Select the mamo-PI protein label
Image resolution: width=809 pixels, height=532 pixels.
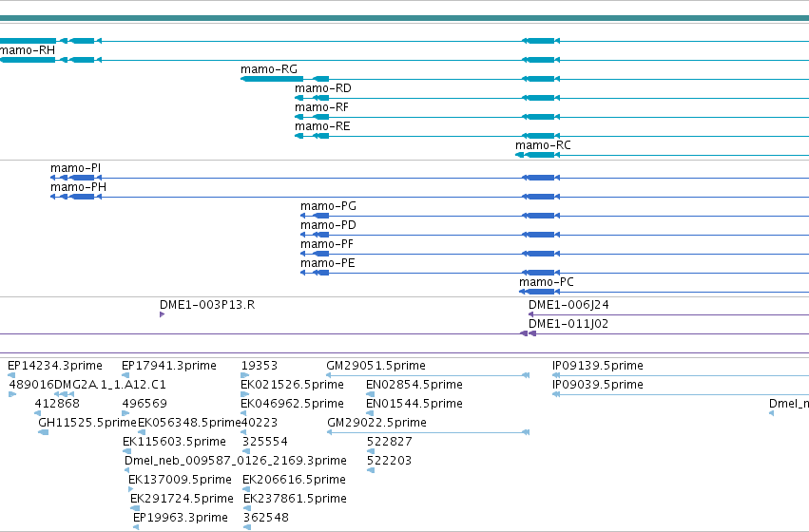pyautogui.click(x=76, y=168)
